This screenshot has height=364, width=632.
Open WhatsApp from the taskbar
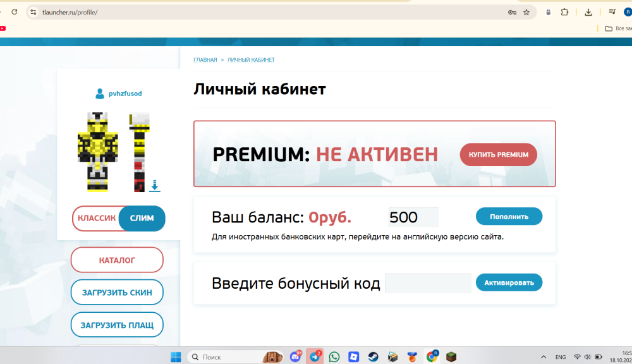point(334,357)
